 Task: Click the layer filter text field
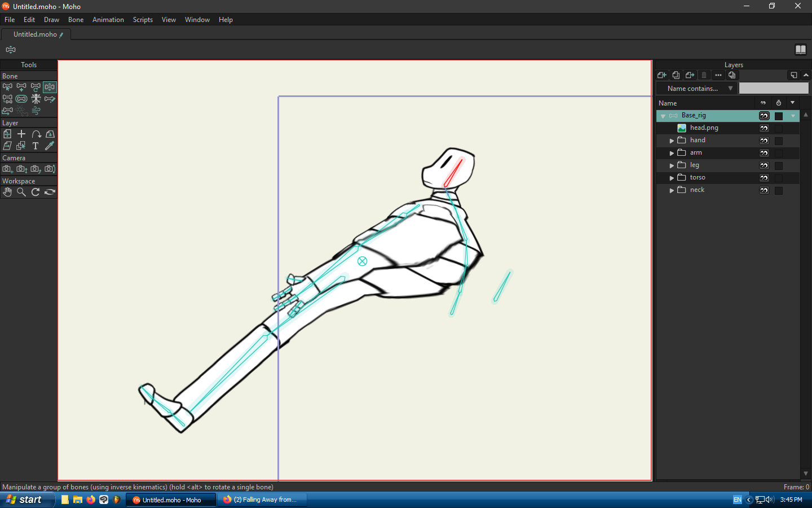pyautogui.click(x=773, y=89)
